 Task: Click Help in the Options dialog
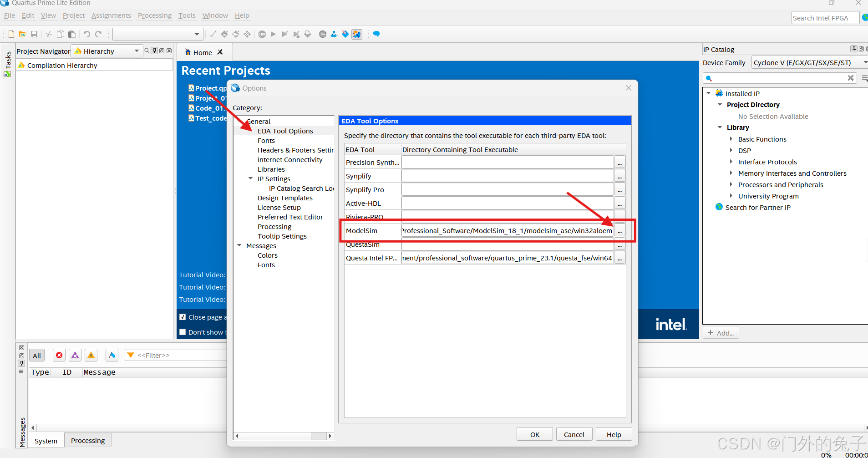click(614, 434)
